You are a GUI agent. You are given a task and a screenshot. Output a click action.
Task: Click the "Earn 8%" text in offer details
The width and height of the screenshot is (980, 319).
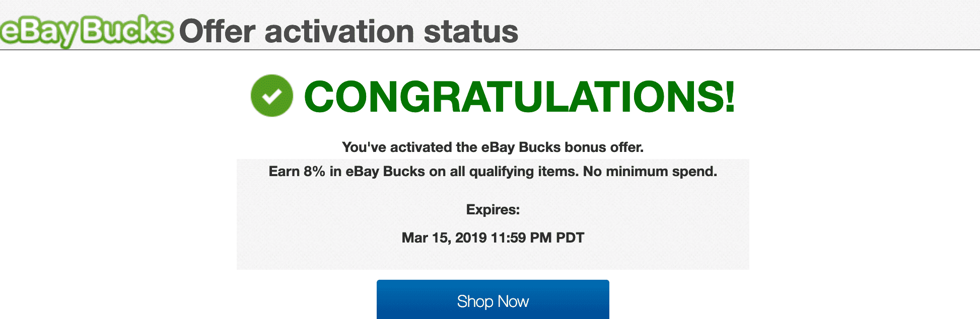297,172
